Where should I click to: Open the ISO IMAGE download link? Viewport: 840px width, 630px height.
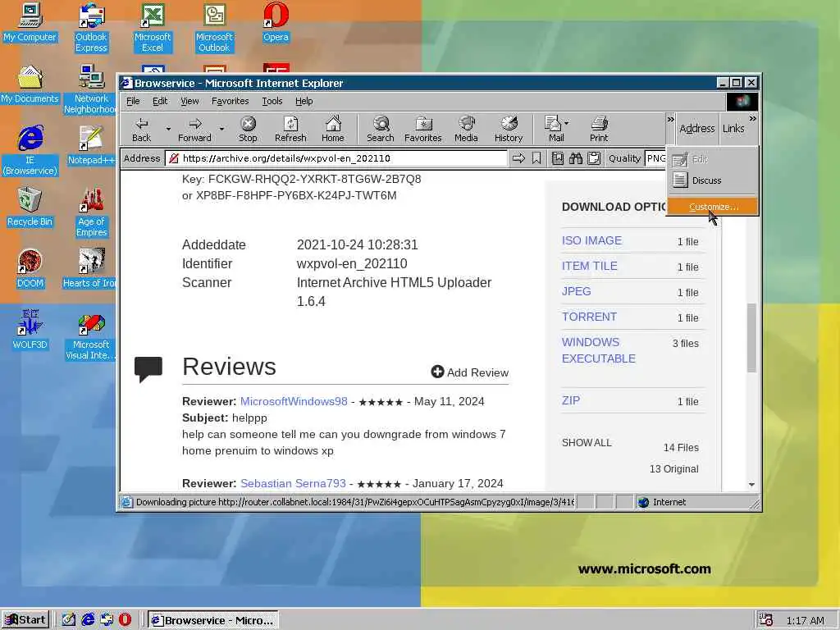tap(591, 240)
